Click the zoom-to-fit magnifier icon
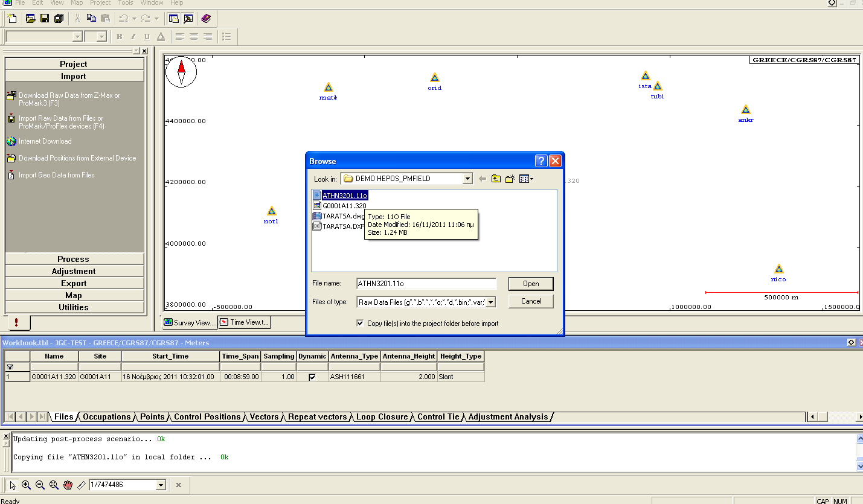The image size is (863, 504). pos(54,485)
